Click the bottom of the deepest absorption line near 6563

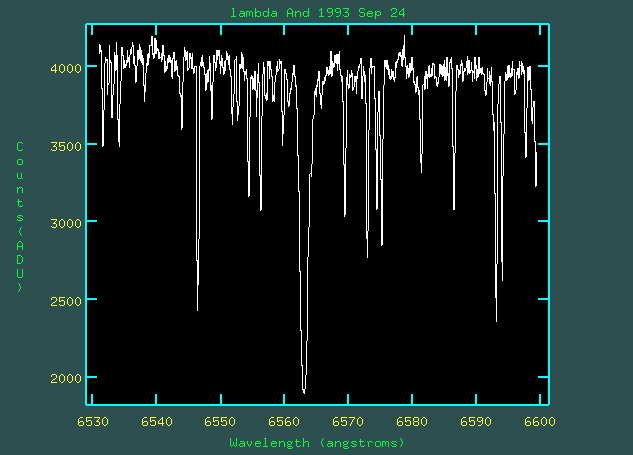click(x=304, y=392)
